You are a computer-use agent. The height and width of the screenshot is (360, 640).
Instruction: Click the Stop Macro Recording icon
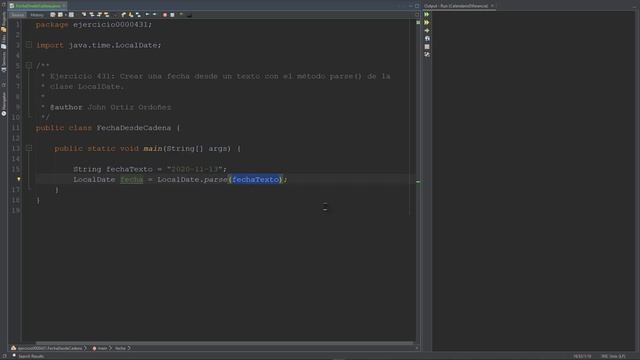pos(172,15)
